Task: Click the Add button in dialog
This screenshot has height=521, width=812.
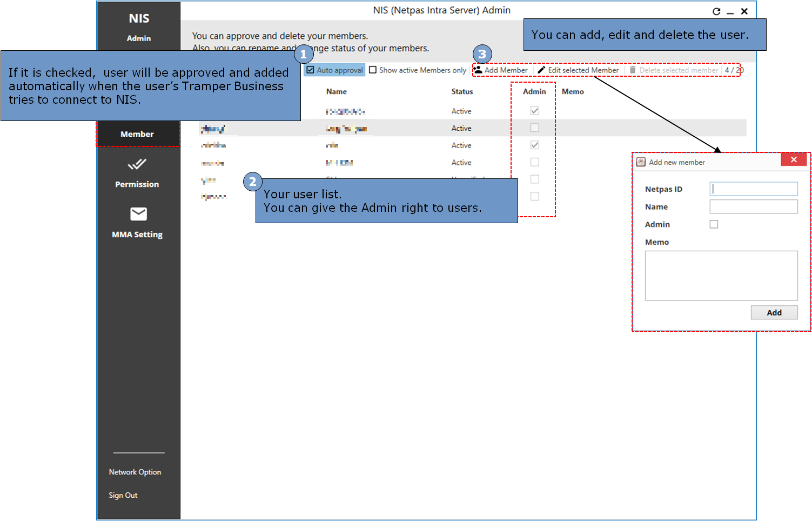Action: tap(774, 312)
